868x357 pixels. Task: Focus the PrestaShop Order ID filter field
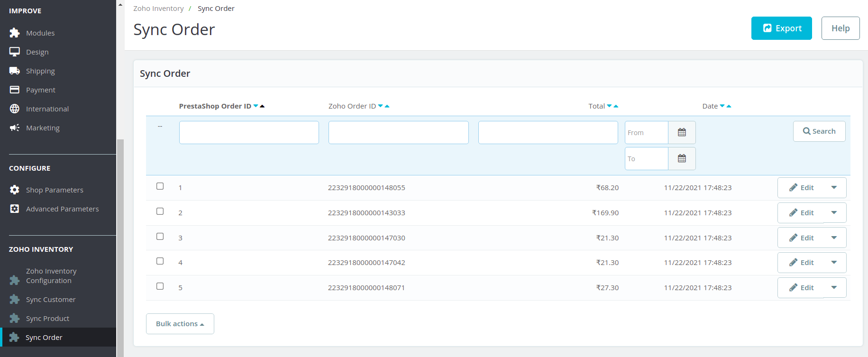pyautogui.click(x=249, y=132)
